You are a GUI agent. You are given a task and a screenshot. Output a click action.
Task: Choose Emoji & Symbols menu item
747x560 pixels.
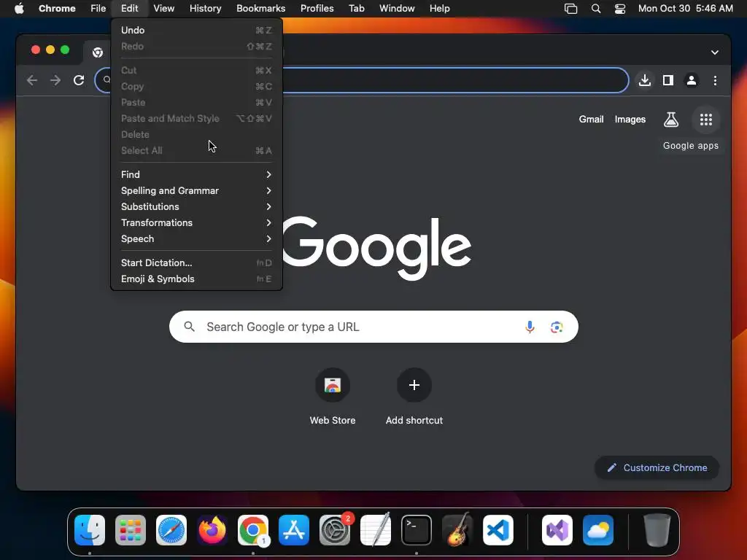point(196,279)
